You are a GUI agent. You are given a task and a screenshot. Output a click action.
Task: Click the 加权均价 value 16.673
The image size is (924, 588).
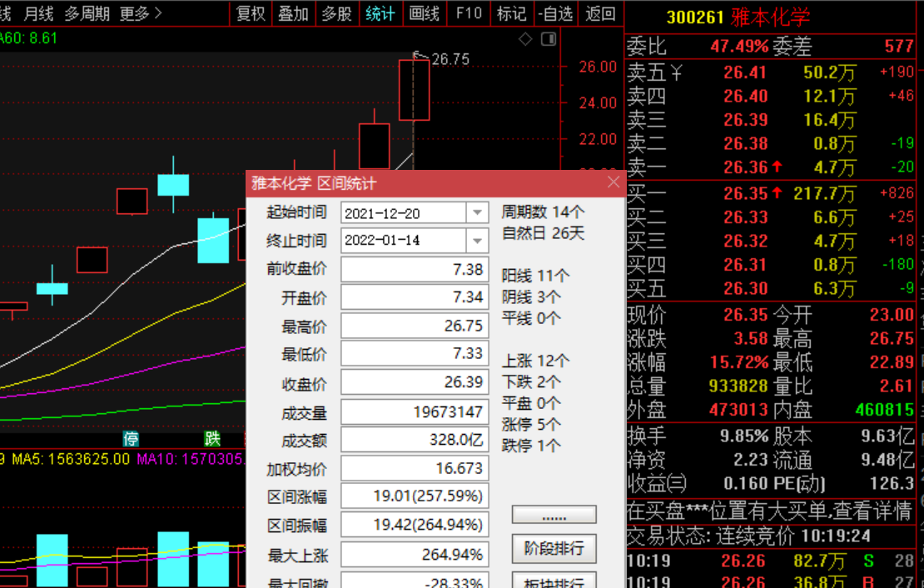(415, 468)
